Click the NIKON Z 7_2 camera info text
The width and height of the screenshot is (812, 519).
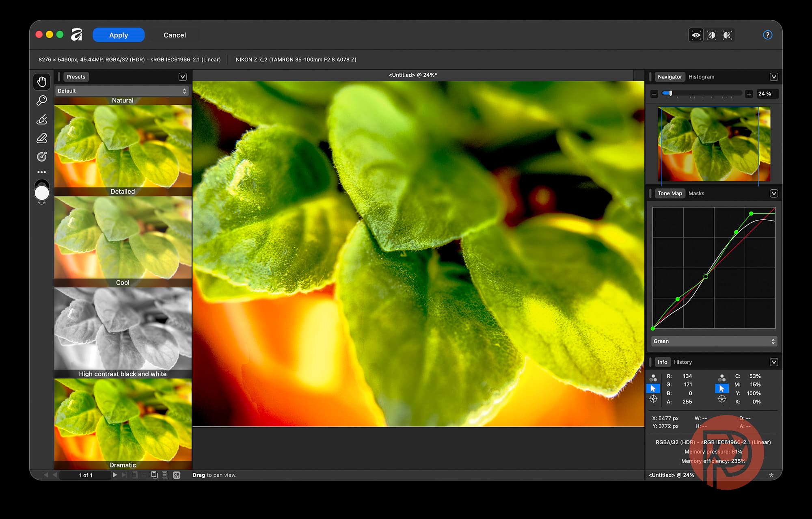click(x=296, y=60)
